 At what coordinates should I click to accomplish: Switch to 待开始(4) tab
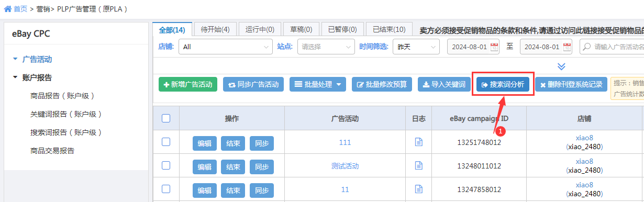point(215,29)
